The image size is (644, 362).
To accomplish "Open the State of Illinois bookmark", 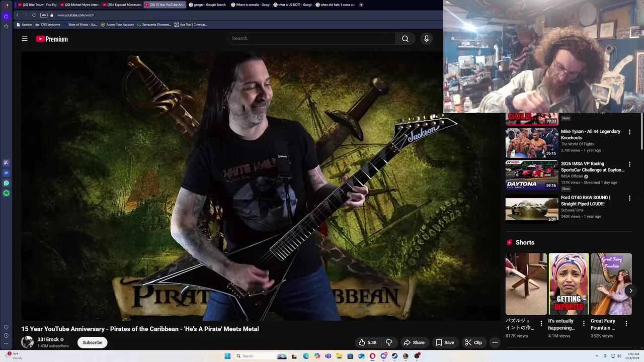I will 80,25.
